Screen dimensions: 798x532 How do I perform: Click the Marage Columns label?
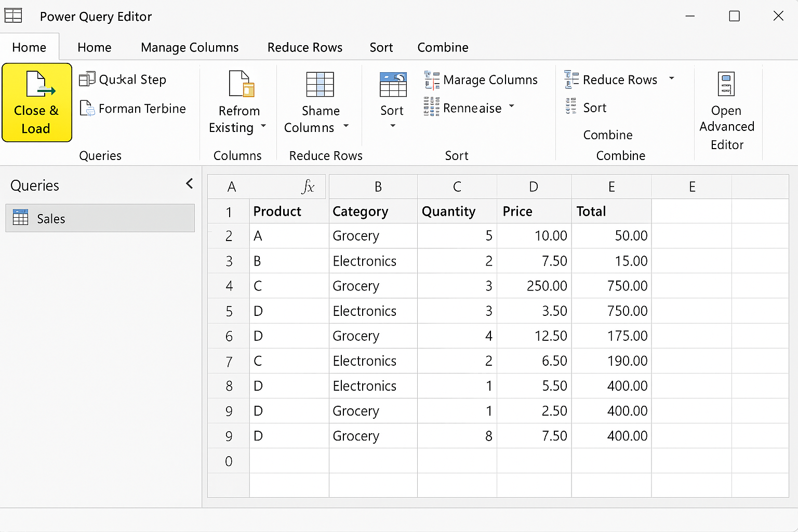490,79
